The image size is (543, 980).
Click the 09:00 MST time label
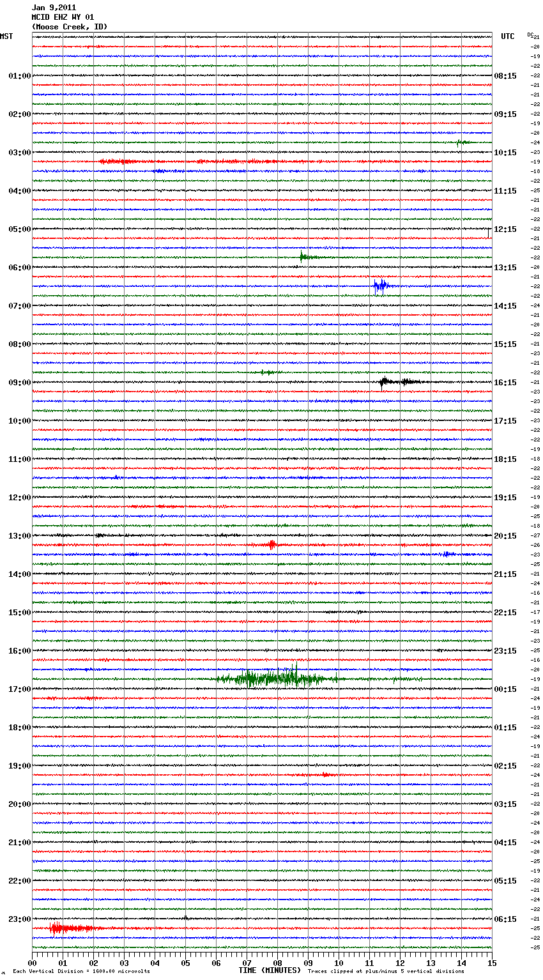click(x=20, y=383)
